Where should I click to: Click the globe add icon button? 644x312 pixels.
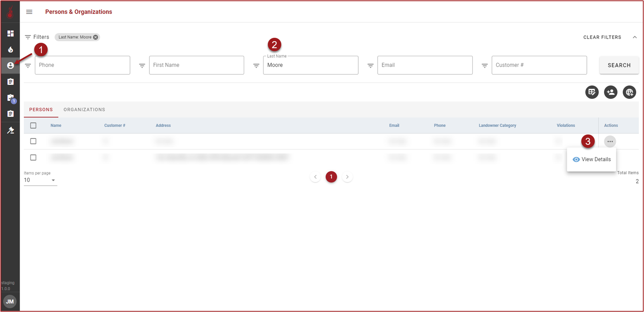(x=629, y=92)
